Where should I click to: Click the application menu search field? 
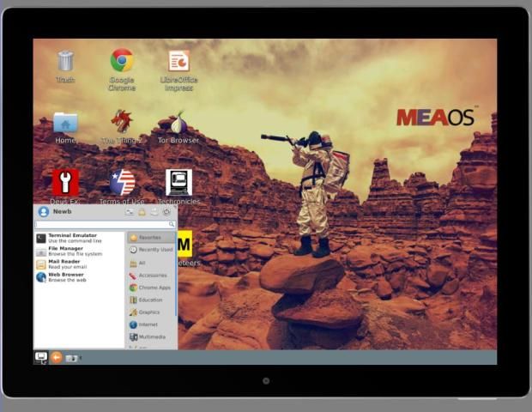[103, 224]
